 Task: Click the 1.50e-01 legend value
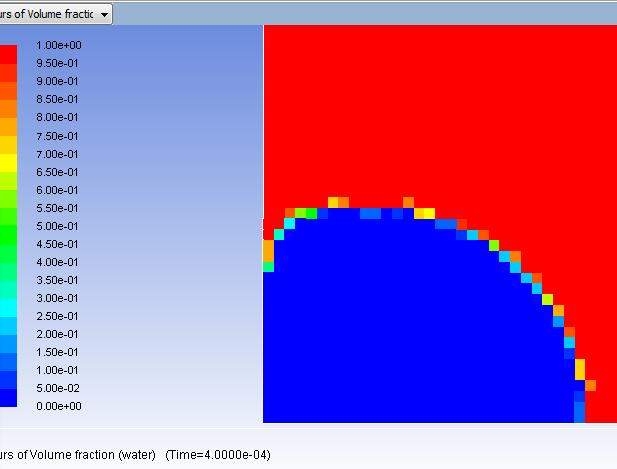(57, 353)
